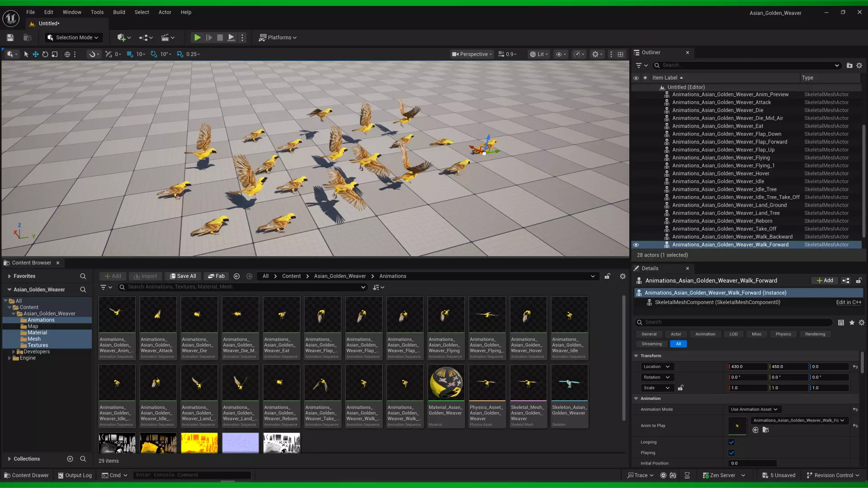
Task: Click the lock scale ratio icon
Action: [680, 388]
